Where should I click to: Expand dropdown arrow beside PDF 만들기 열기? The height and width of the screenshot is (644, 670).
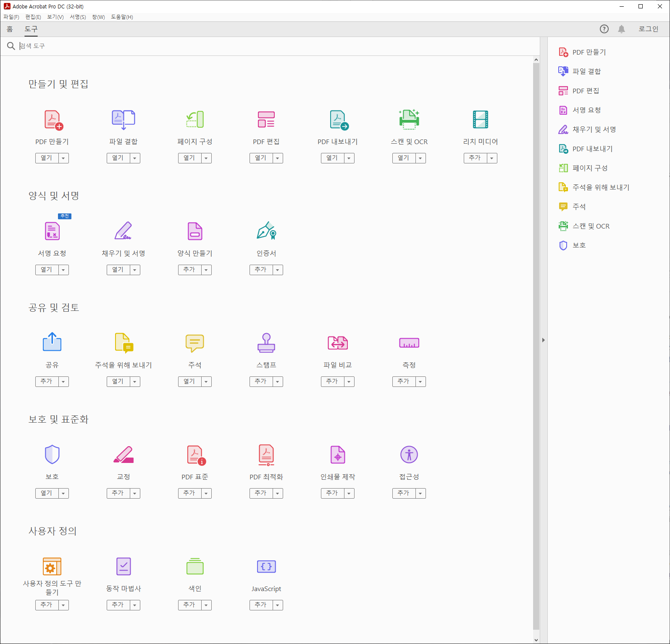point(63,158)
